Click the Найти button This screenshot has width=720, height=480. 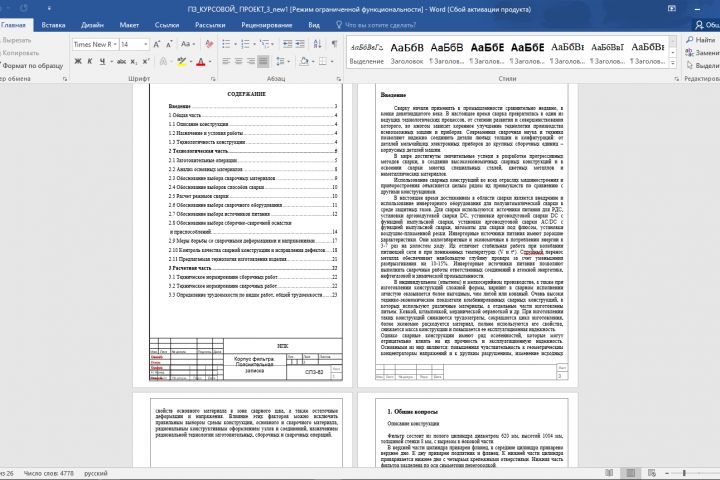coord(701,40)
